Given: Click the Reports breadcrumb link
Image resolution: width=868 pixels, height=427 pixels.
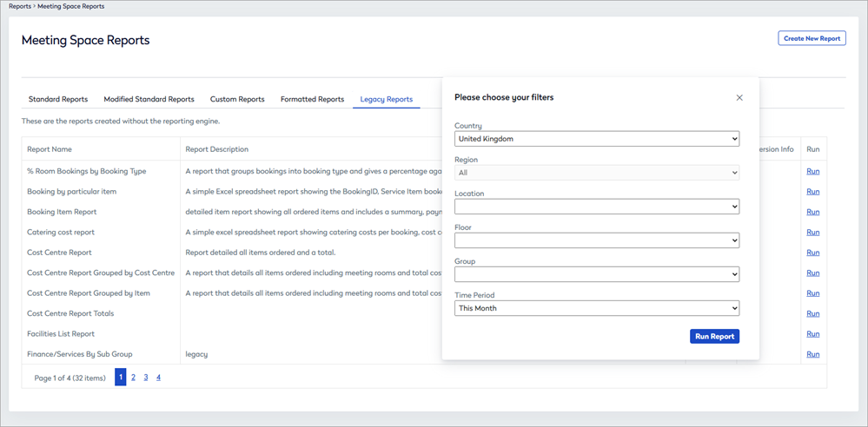Looking at the screenshot, I should click(x=20, y=6).
